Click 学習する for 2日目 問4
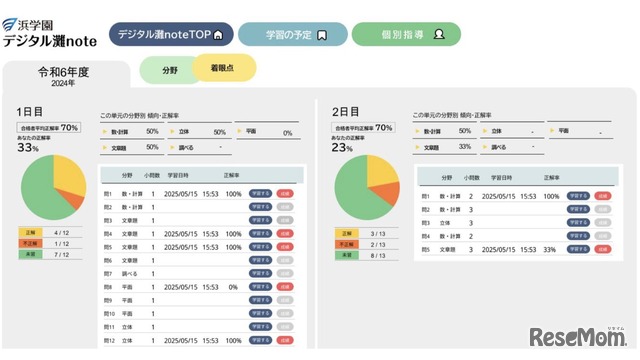 (578, 236)
